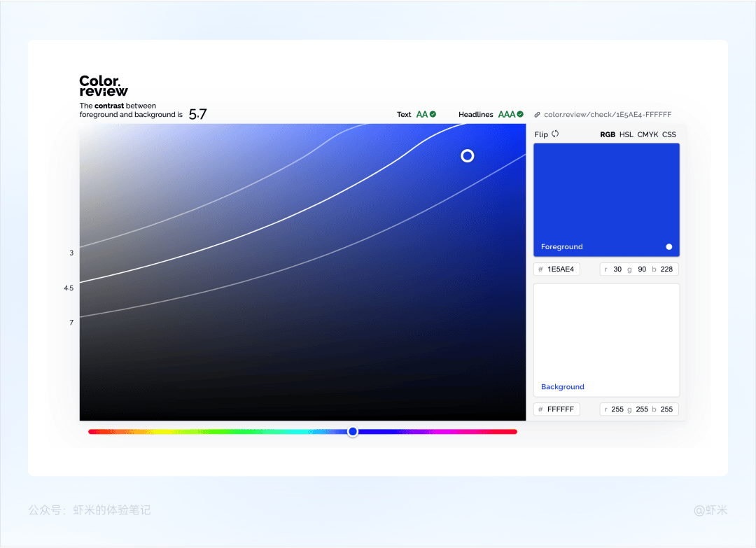The image size is (756, 548).
Task: Switch color mode to RGB
Action: (x=608, y=134)
